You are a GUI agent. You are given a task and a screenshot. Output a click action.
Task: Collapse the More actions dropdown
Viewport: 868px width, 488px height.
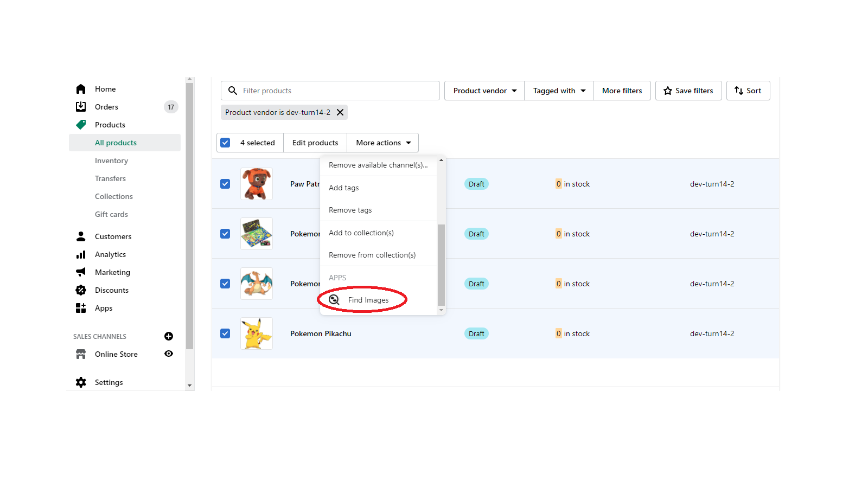coord(383,143)
